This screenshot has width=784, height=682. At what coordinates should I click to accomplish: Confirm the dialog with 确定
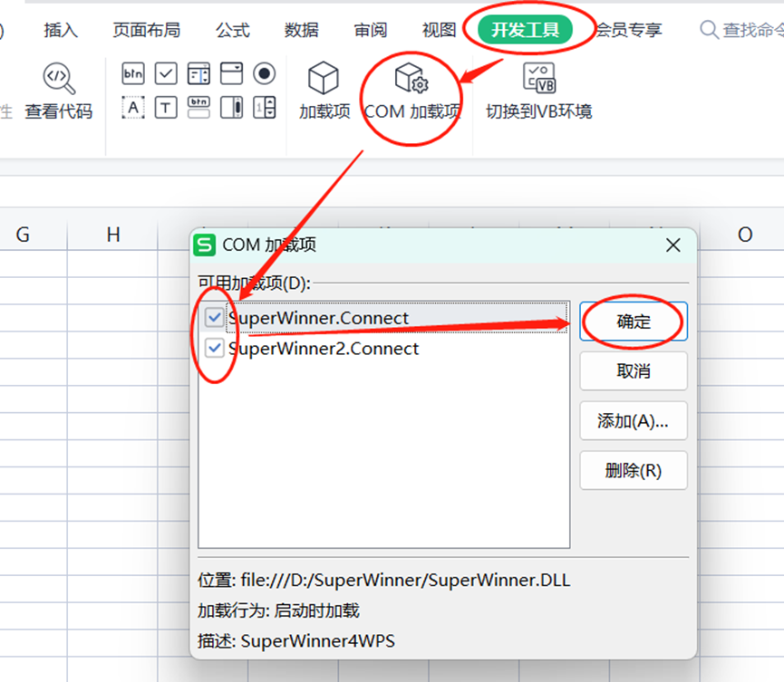click(634, 322)
